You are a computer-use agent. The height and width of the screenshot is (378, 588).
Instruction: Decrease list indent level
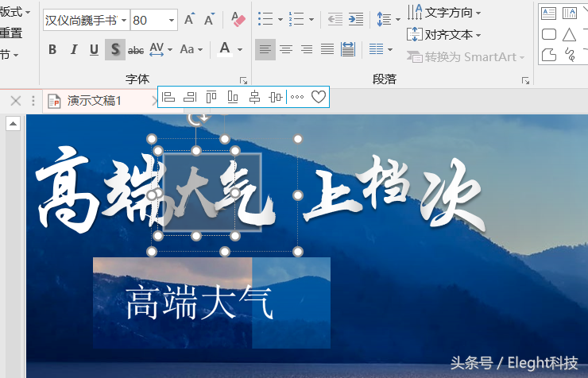coord(335,19)
